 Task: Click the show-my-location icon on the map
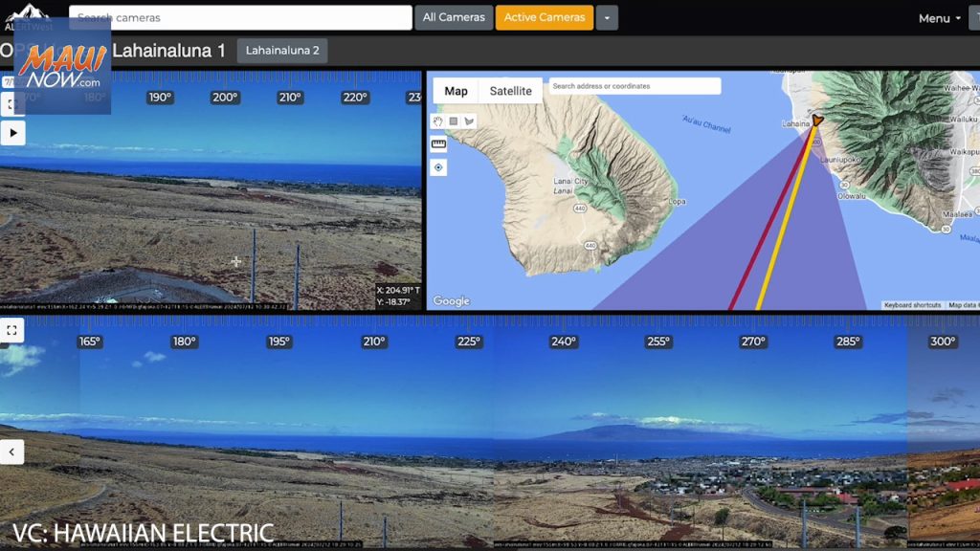(x=437, y=166)
